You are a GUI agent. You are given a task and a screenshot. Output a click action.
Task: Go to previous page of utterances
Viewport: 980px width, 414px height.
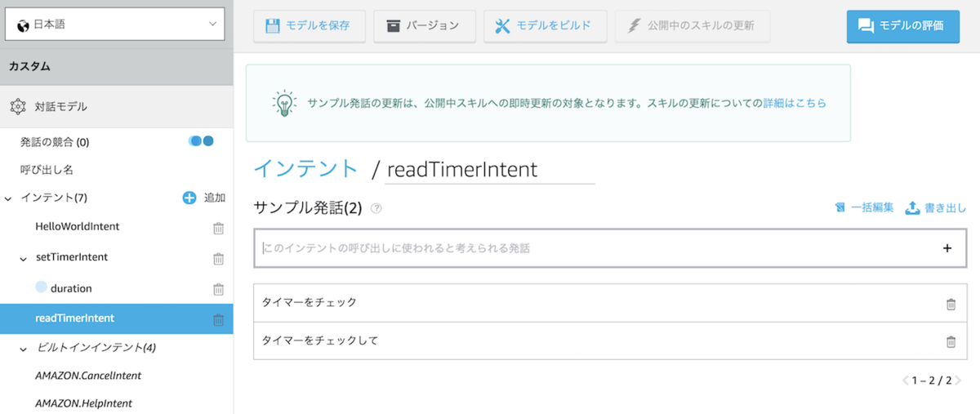[905, 381]
